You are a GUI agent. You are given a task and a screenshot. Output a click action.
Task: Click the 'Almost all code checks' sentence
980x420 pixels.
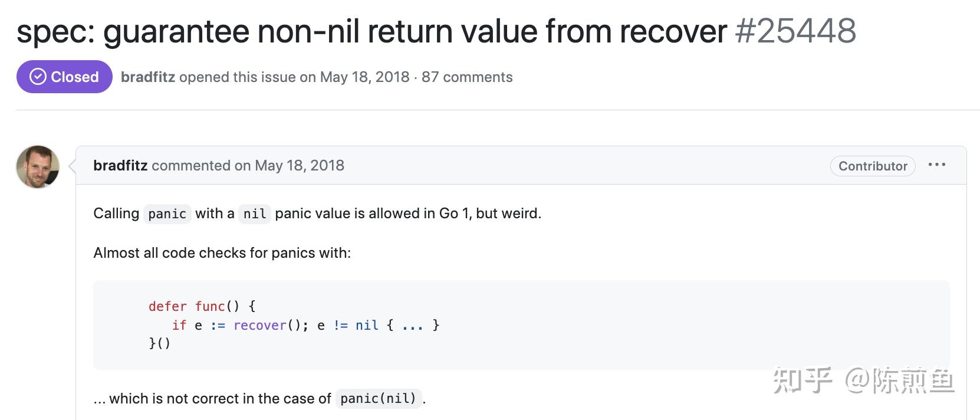(x=222, y=253)
